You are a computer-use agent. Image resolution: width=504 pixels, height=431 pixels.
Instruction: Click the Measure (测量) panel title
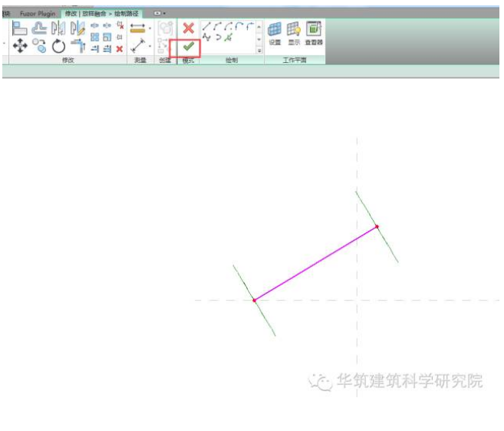point(140,60)
